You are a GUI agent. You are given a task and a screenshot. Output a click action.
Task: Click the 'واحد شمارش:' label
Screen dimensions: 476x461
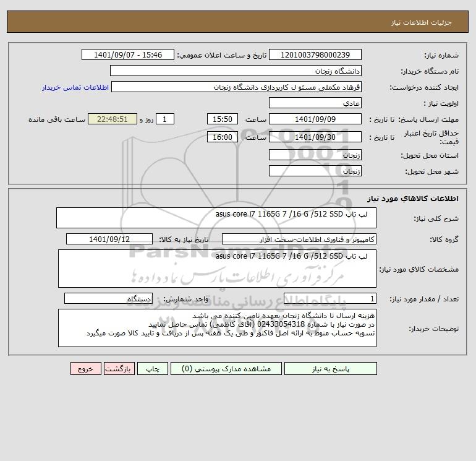[186, 299]
